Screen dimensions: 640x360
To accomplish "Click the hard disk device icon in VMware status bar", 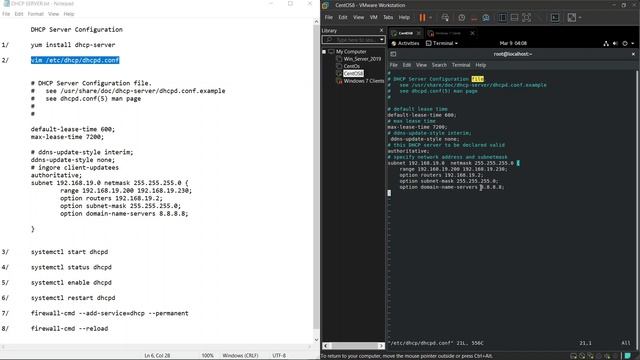I will (x=574, y=356).
